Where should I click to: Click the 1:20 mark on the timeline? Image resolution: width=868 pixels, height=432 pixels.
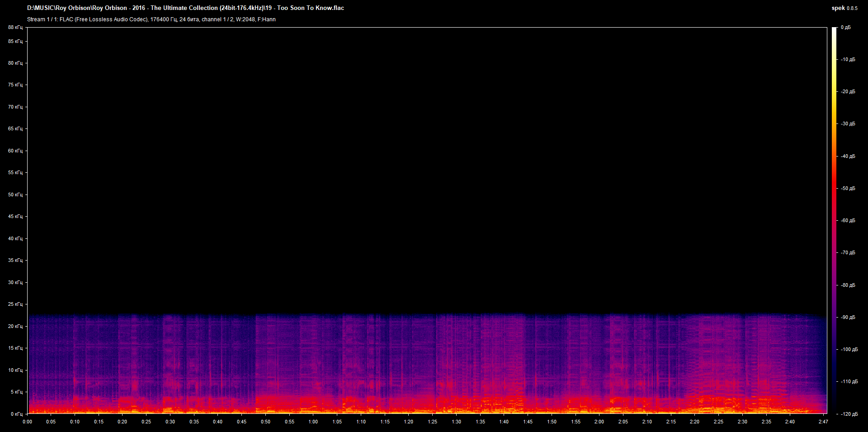point(409,421)
